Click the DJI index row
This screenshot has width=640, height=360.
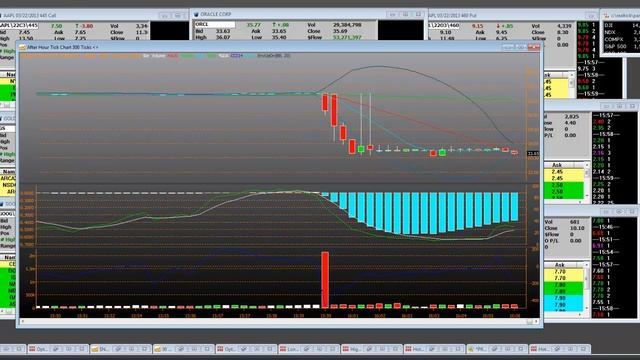click(621, 25)
